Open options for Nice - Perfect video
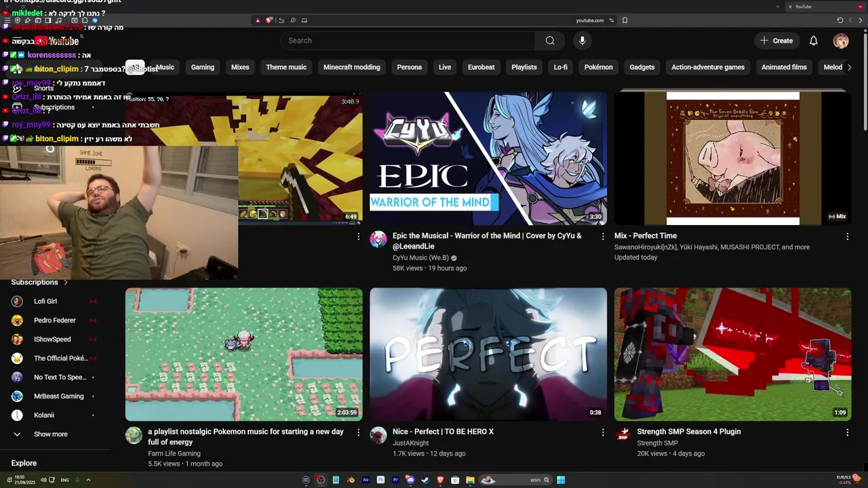The image size is (868, 488). 603,432
